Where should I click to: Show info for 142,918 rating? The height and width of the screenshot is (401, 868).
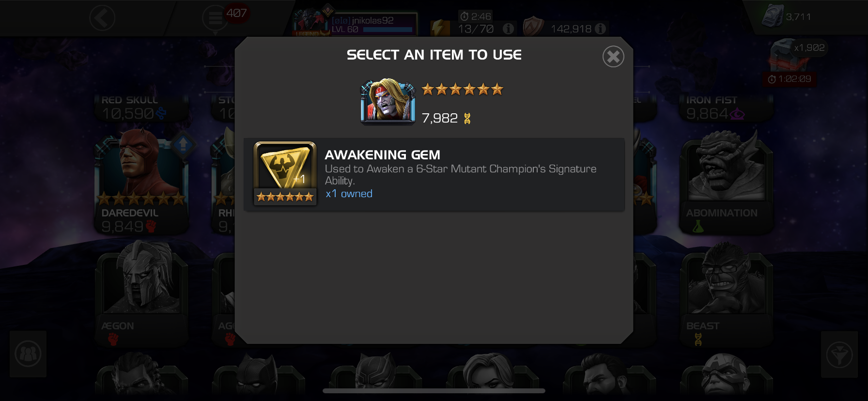[601, 29]
